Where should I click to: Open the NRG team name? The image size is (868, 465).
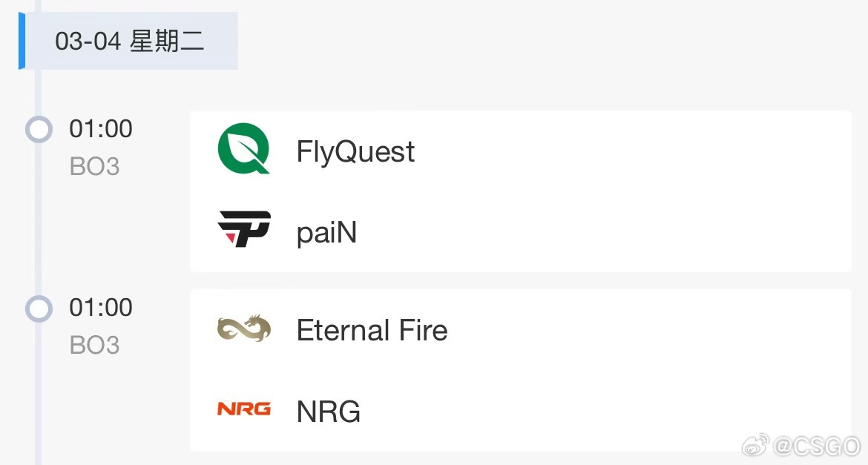[x=328, y=412]
